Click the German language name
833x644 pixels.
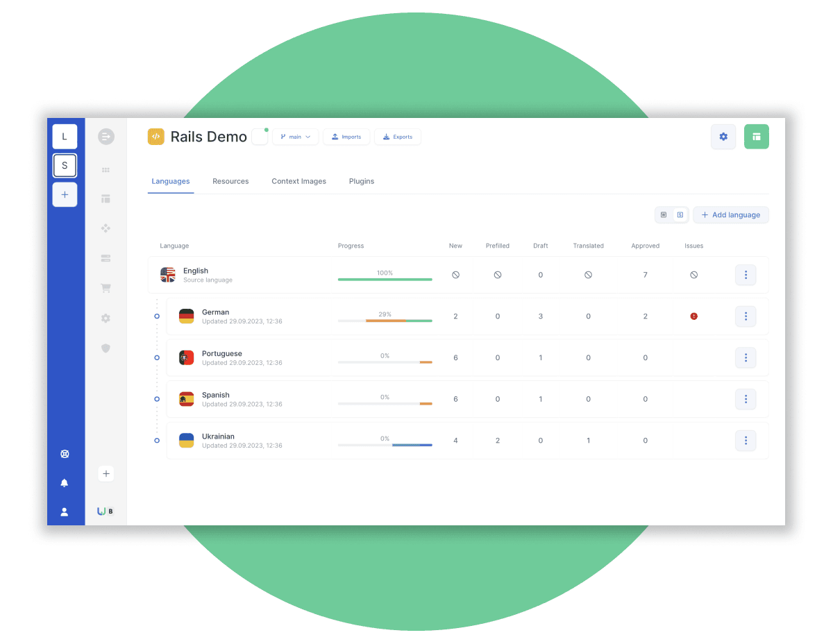click(x=215, y=312)
